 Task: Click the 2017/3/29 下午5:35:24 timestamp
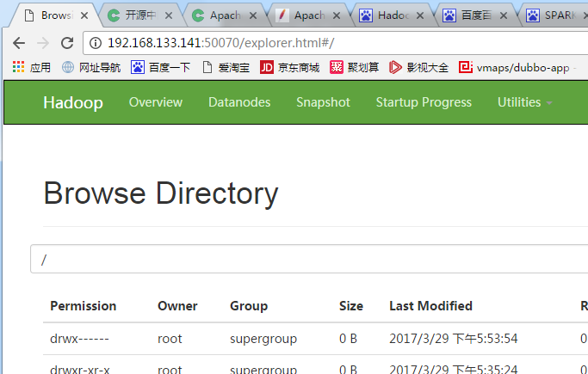(454, 369)
